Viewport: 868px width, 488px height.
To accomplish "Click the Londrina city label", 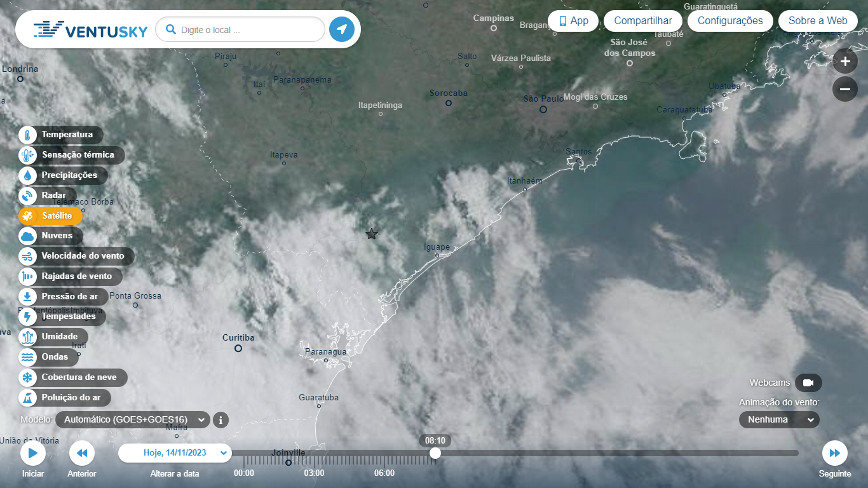I will (x=20, y=69).
